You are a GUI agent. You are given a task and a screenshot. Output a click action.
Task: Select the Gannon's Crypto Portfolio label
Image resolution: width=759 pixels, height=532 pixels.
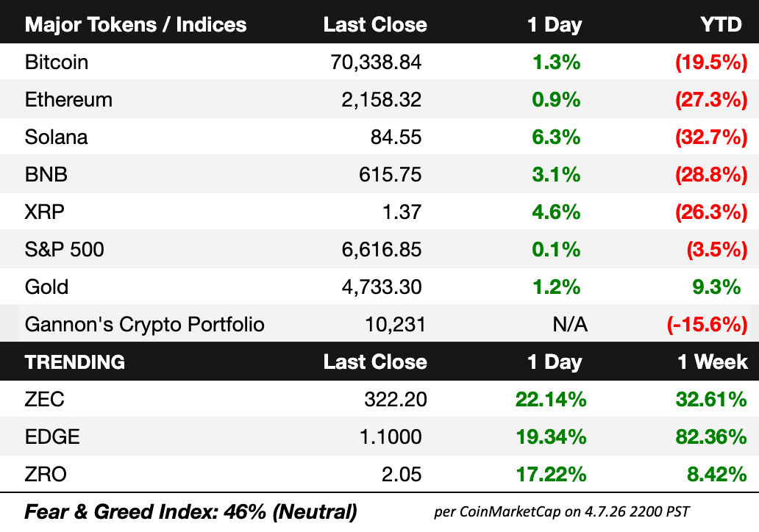pyautogui.click(x=144, y=324)
